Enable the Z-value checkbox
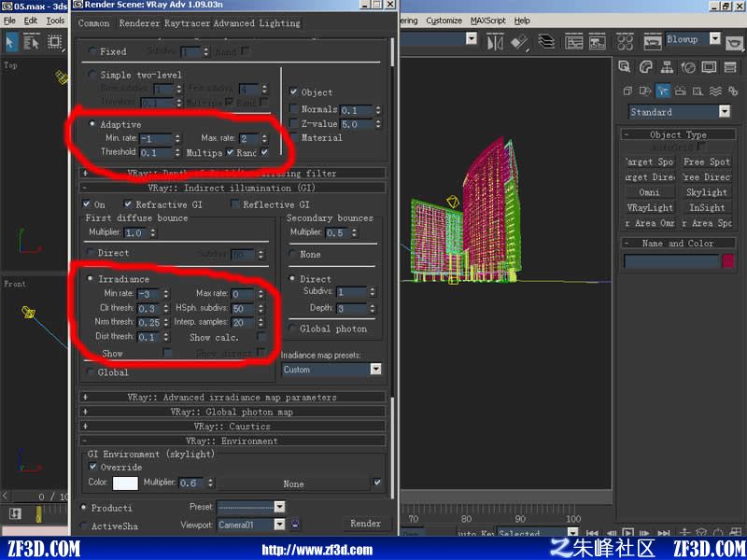The image size is (747, 560). [x=294, y=123]
